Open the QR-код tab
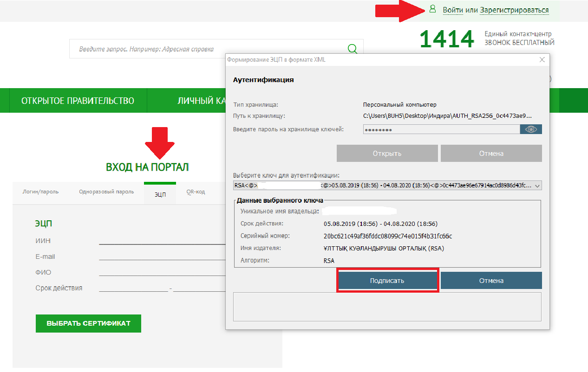Image resolution: width=588 pixels, height=372 pixels. (196, 192)
